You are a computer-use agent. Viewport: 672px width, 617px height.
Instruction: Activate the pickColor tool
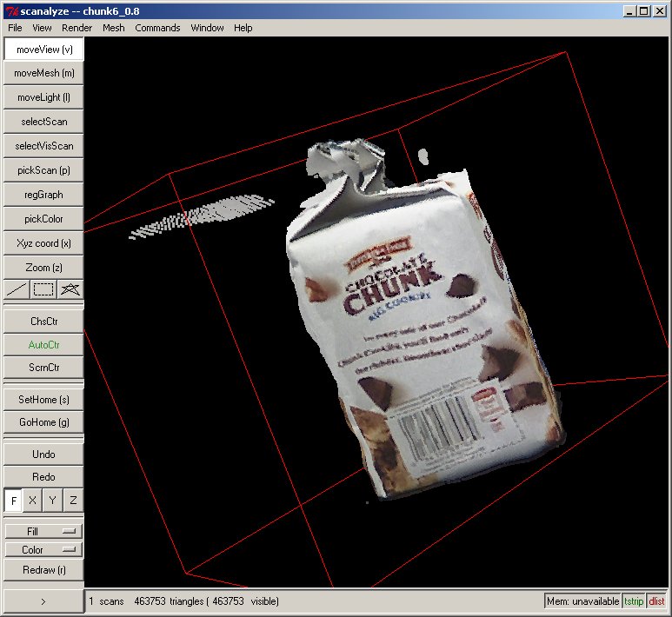[x=43, y=219]
